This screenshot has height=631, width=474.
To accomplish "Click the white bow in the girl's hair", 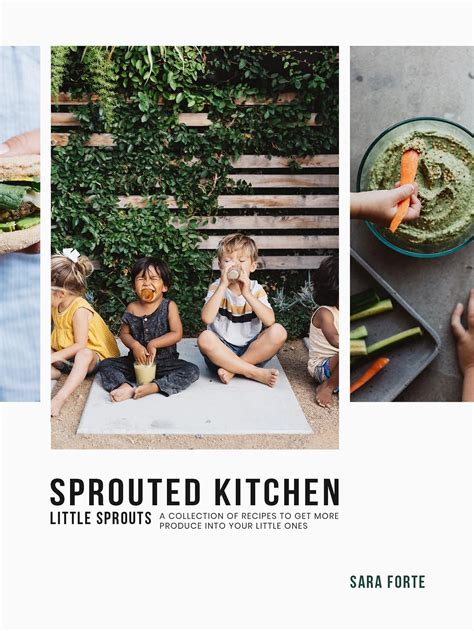I will click(x=72, y=254).
